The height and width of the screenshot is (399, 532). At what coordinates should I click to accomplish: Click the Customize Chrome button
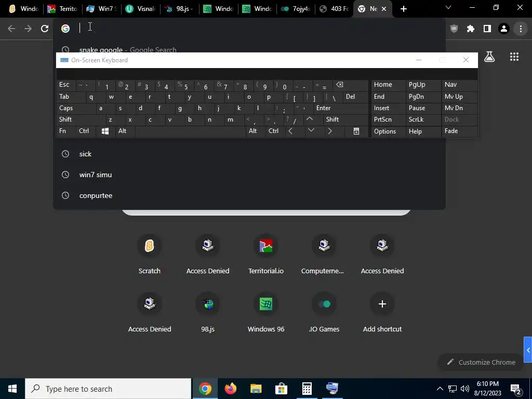tap(482, 362)
